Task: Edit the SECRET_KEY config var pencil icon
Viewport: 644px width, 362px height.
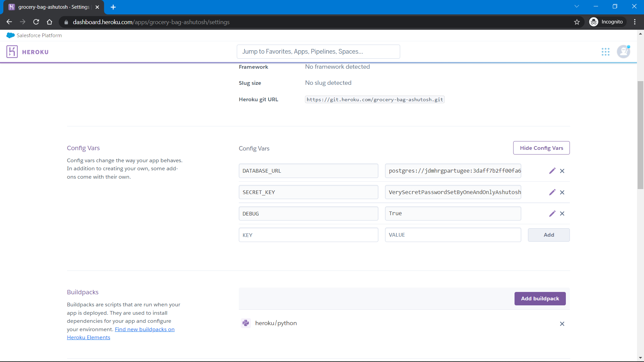Action: click(552, 192)
